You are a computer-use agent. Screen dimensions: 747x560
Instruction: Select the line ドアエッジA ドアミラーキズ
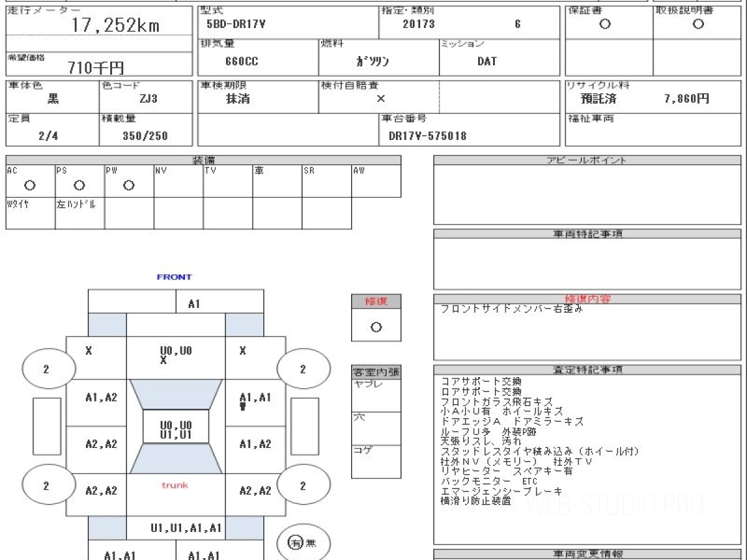[x=512, y=422]
